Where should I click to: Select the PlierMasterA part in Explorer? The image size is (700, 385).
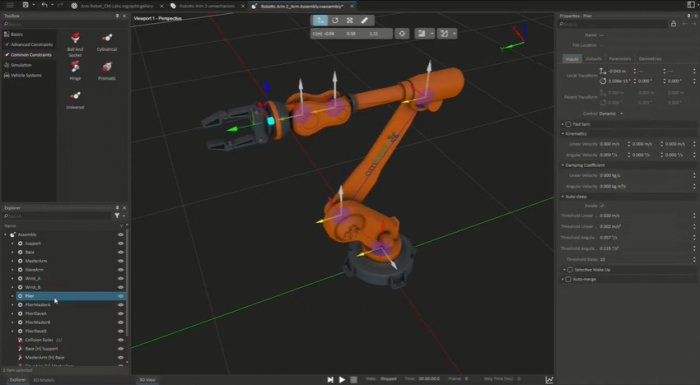click(x=38, y=305)
